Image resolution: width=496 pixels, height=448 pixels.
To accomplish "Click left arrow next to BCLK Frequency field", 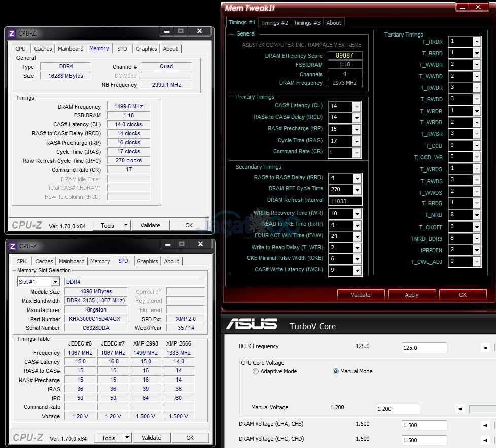I will pyautogui.click(x=485, y=348).
